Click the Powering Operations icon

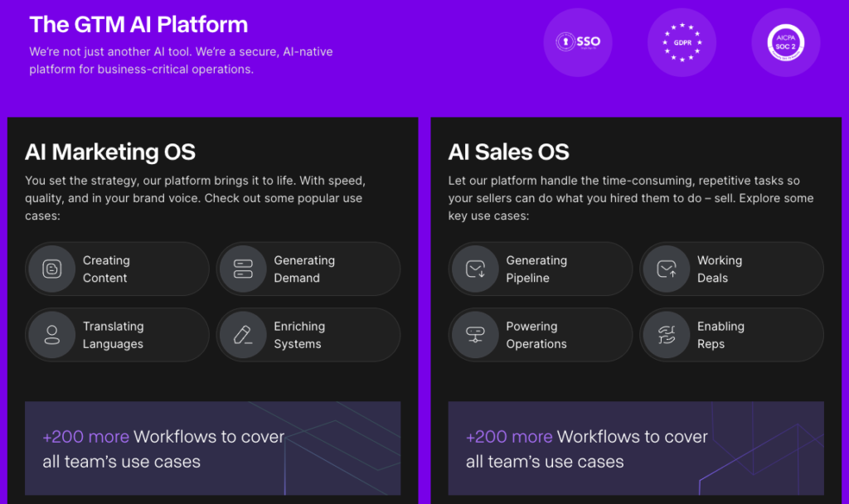(475, 335)
